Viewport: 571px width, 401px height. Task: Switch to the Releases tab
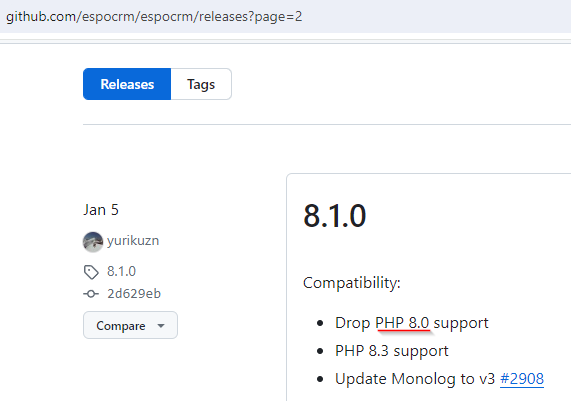(127, 84)
